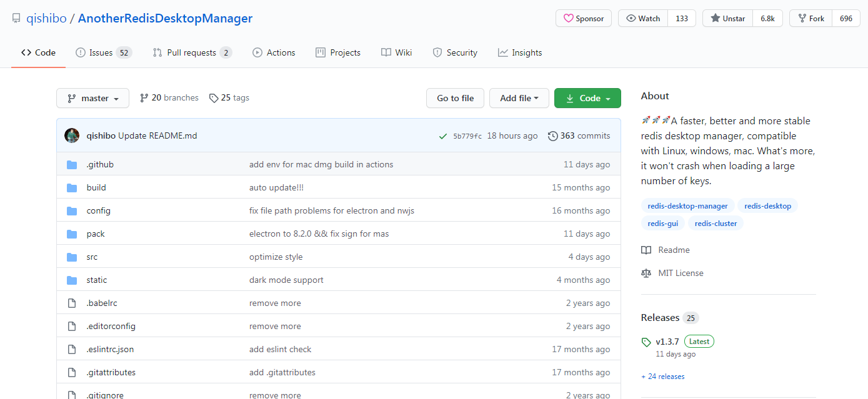Viewport: 868px width, 399px height.
Task: Click the eye icon on the Watch button
Action: point(631,19)
